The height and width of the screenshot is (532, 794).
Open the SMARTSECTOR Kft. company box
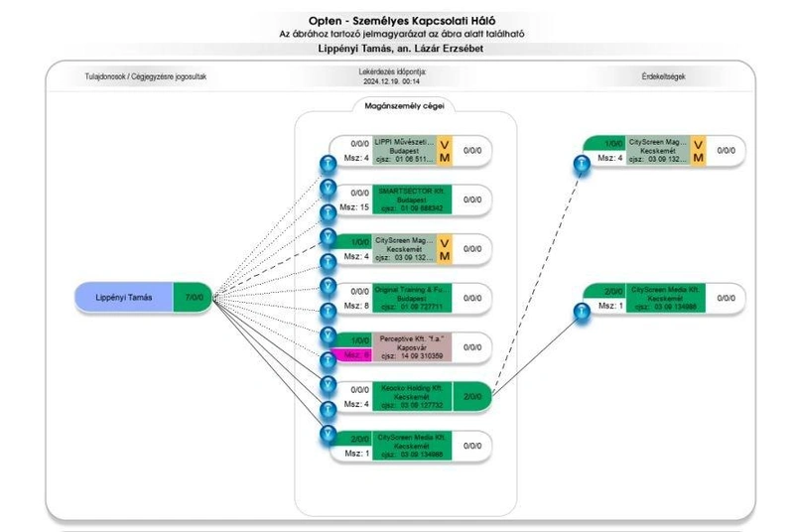coord(412,199)
